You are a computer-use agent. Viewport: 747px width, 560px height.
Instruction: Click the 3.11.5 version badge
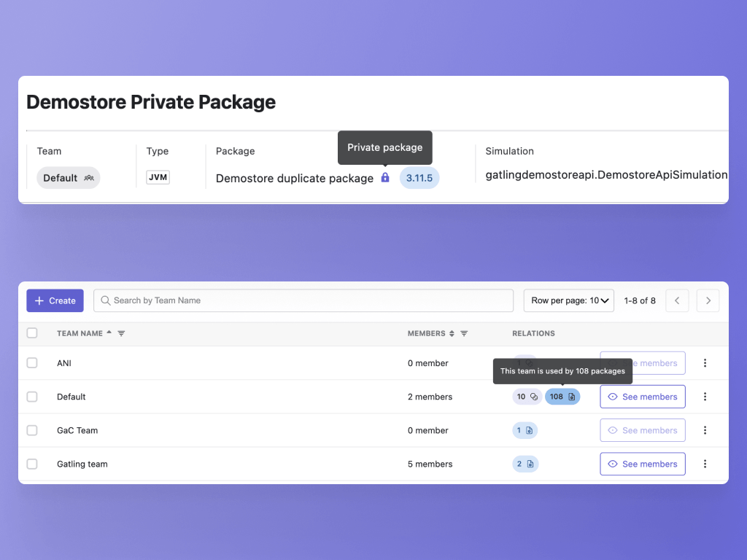pyautogui.click(x=419, y=178)
